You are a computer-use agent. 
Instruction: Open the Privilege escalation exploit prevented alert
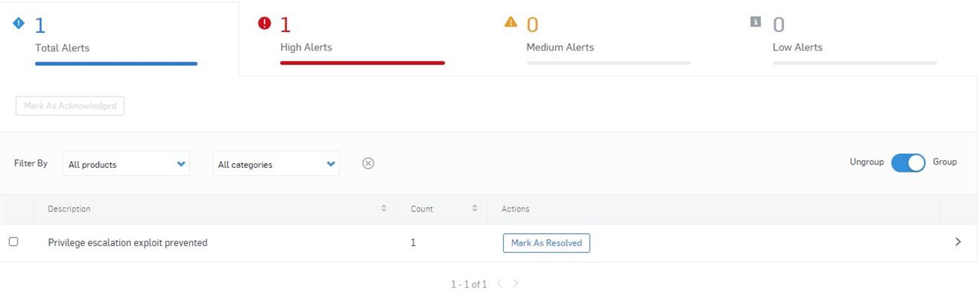click(x=128, y=243)
